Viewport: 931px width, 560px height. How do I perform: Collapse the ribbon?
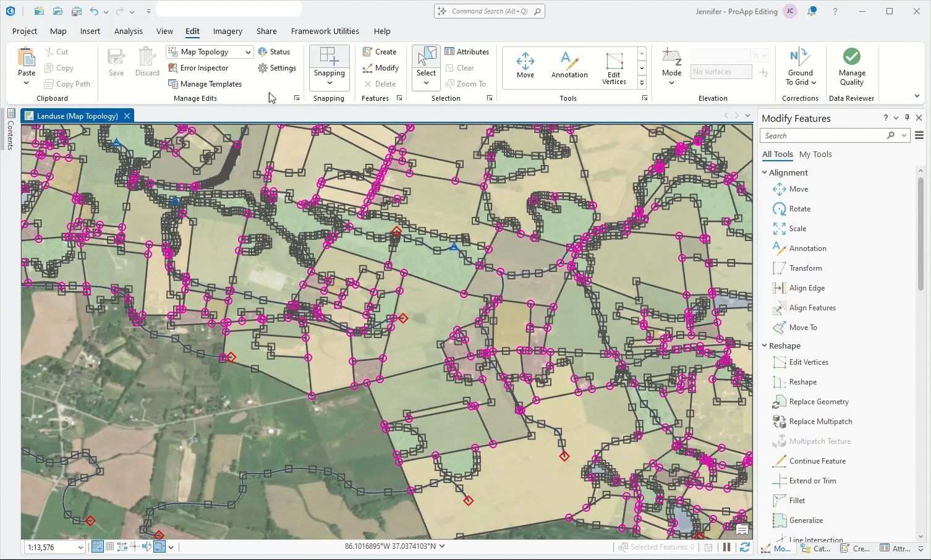(x=917, y=96)
